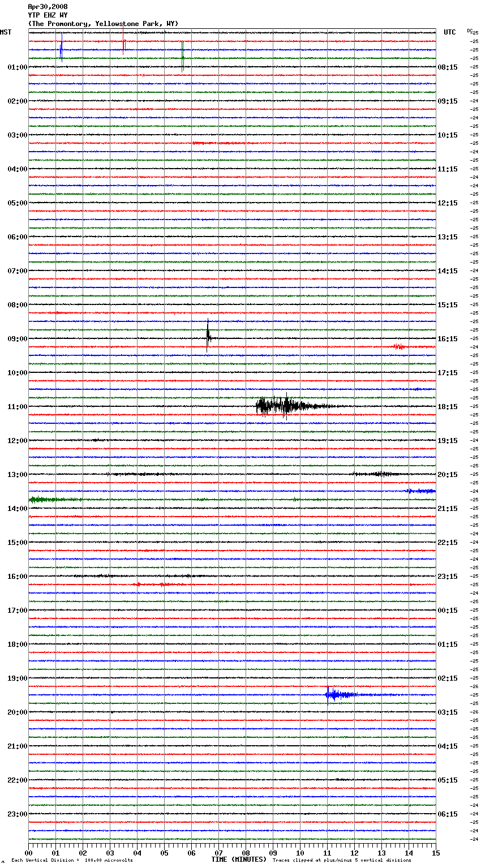Click the MST timezone label
Screen dimensions: 481x868
click(6, 32)
